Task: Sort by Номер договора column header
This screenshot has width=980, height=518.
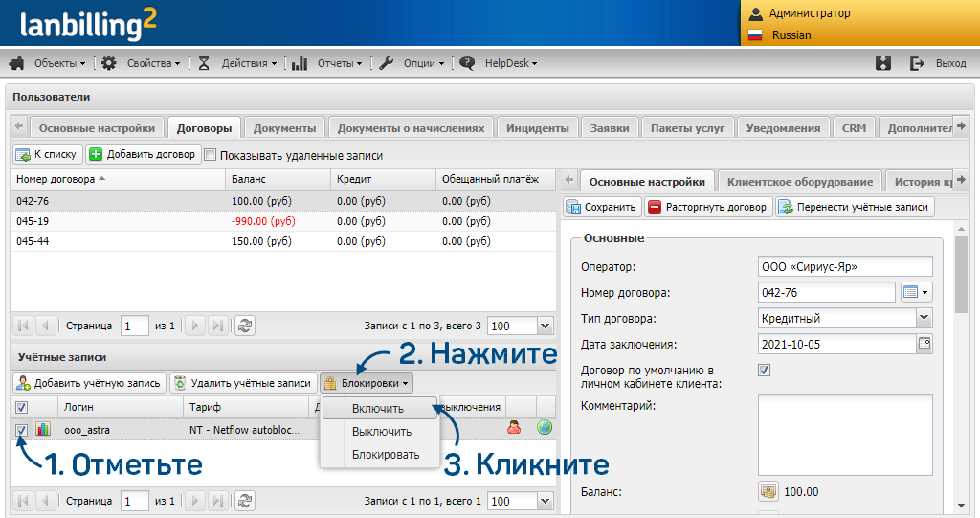Action: [118, 179]
